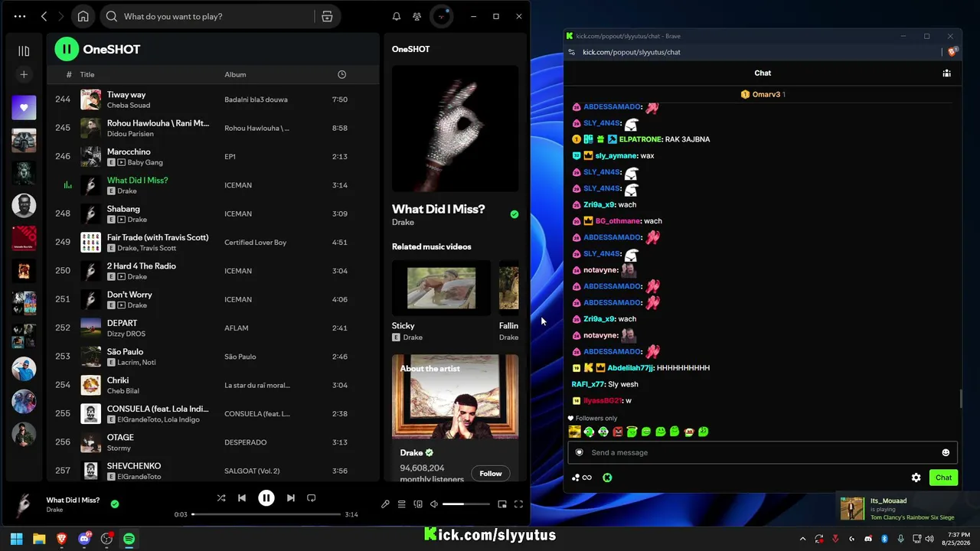Open the emoji picker in Kick chat

pos(946,452)
